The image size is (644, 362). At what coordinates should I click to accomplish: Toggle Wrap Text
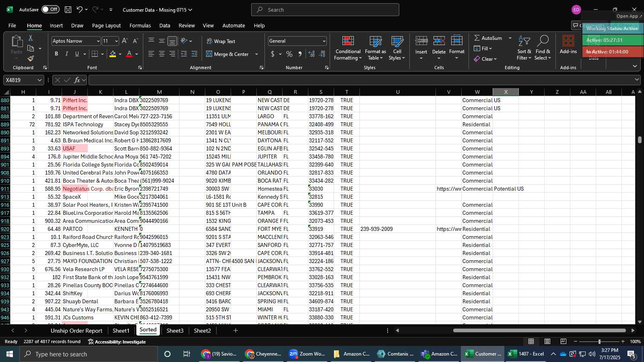click(221, 41)
